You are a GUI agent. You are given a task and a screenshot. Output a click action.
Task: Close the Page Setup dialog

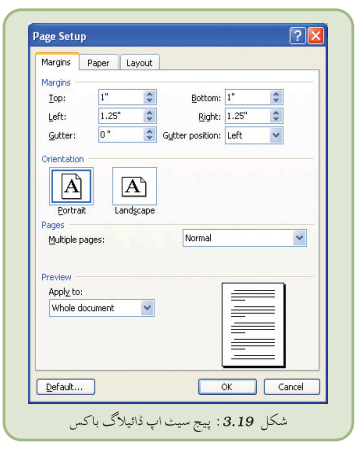click(x=316, y=36)
